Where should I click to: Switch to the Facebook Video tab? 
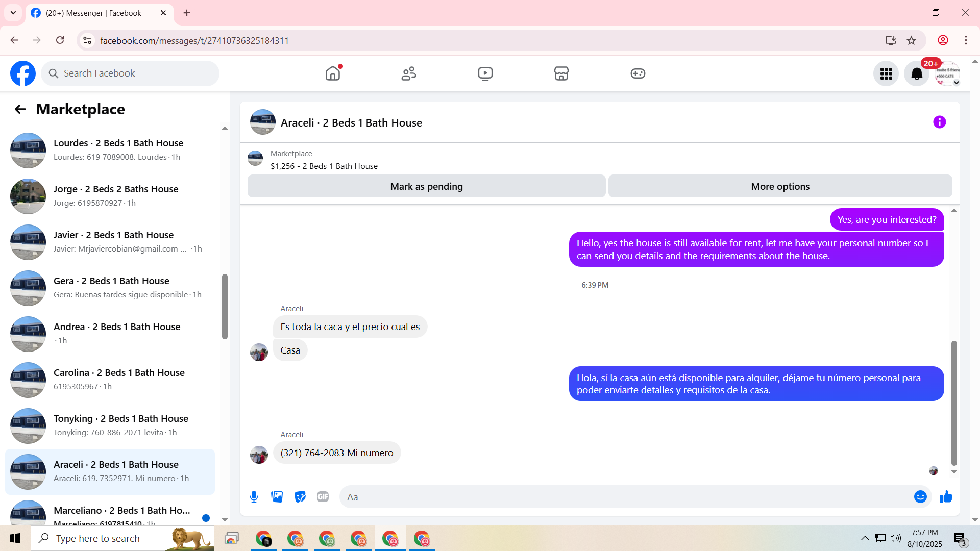[485, 74]
